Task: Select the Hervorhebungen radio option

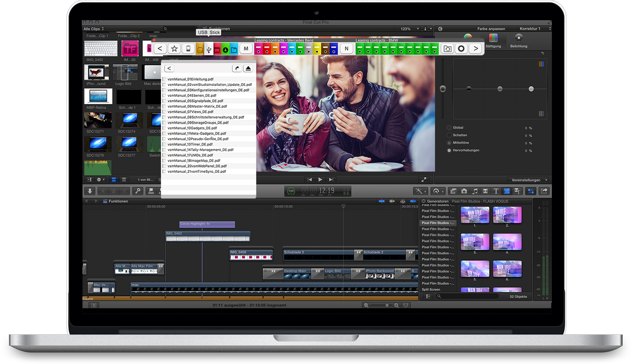Action: click(x=449, y=150)
